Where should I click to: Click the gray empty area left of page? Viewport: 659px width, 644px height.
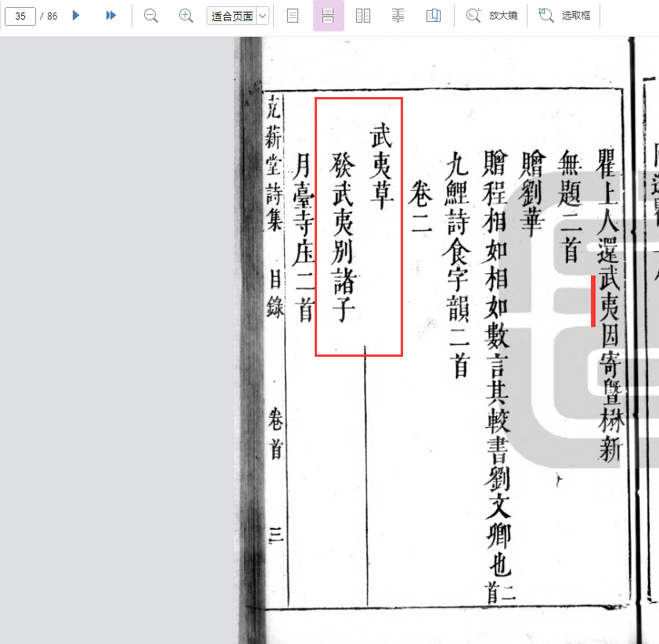tap(117, 336)
